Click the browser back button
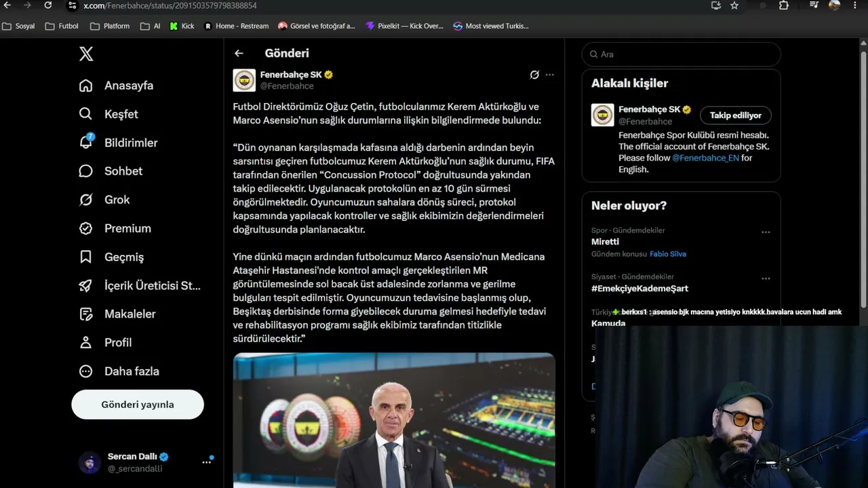 9,5
